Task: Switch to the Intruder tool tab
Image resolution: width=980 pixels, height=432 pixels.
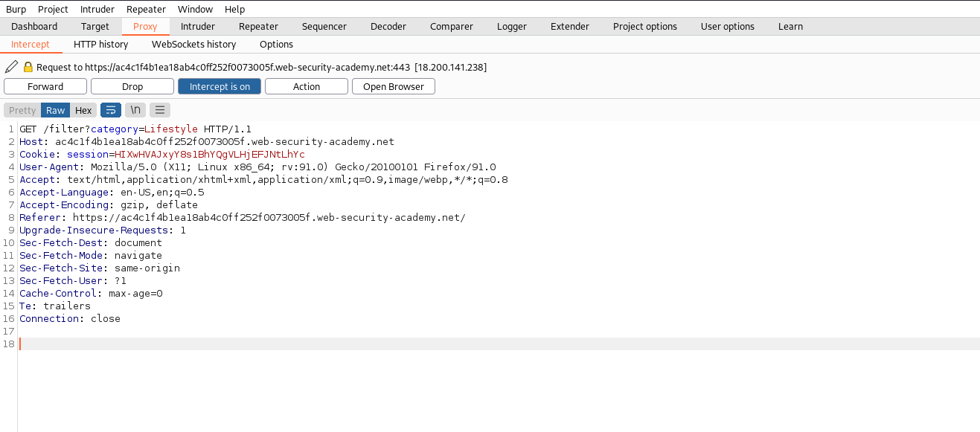Action: (x=198, y=26)
